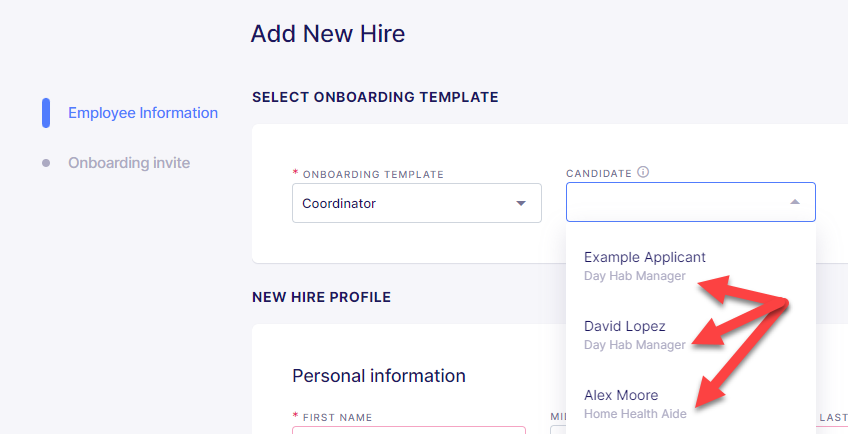Click the Candidate field label text
The width and height of the screenshot is (848, 434).
[x=599, y=174]
